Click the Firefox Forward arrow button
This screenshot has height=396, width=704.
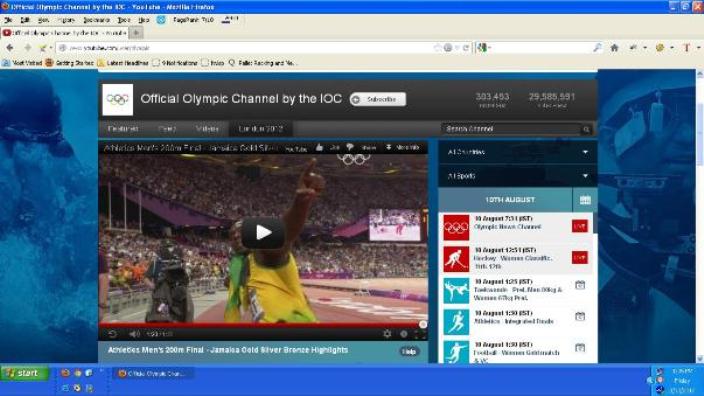28,48
